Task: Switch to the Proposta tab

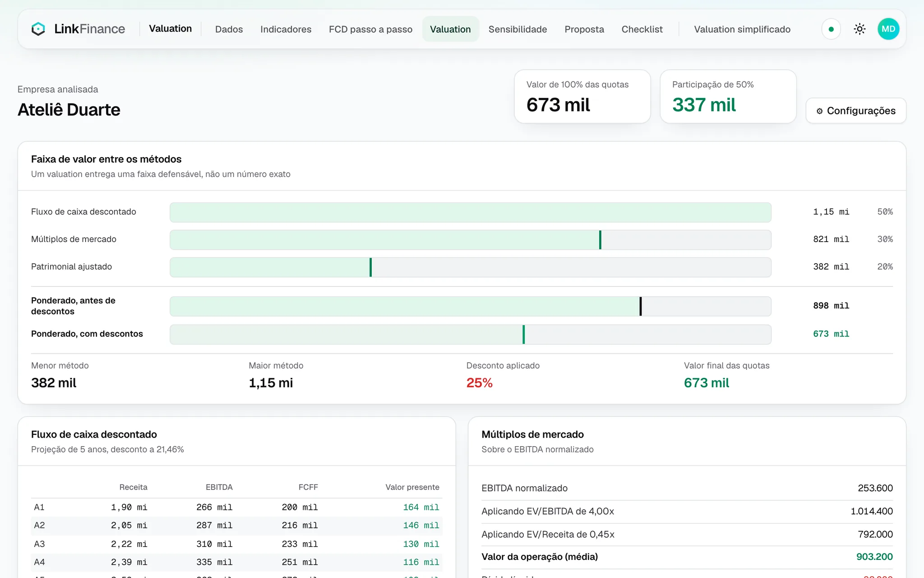Action: [584, 29]
